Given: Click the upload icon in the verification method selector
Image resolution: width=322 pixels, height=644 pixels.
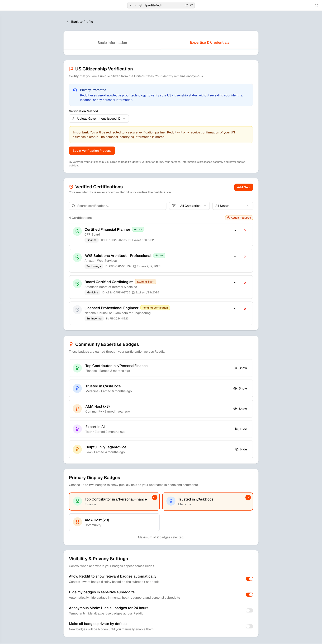Looking at the screenshot, I should point(74,118).
